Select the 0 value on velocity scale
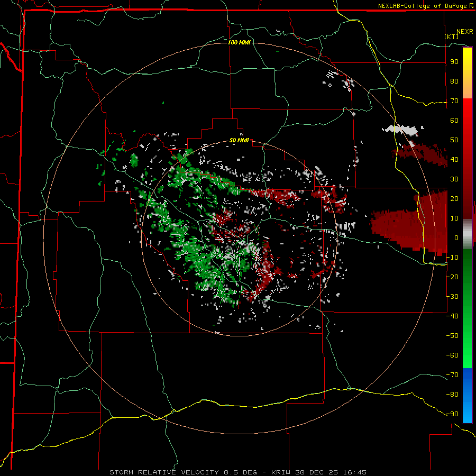 [456, 237]
